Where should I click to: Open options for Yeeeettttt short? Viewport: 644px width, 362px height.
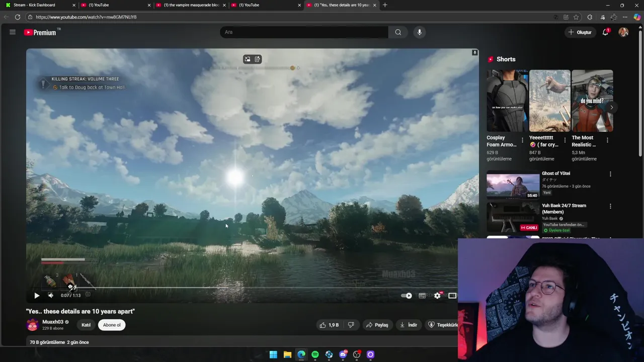point(565,140)
